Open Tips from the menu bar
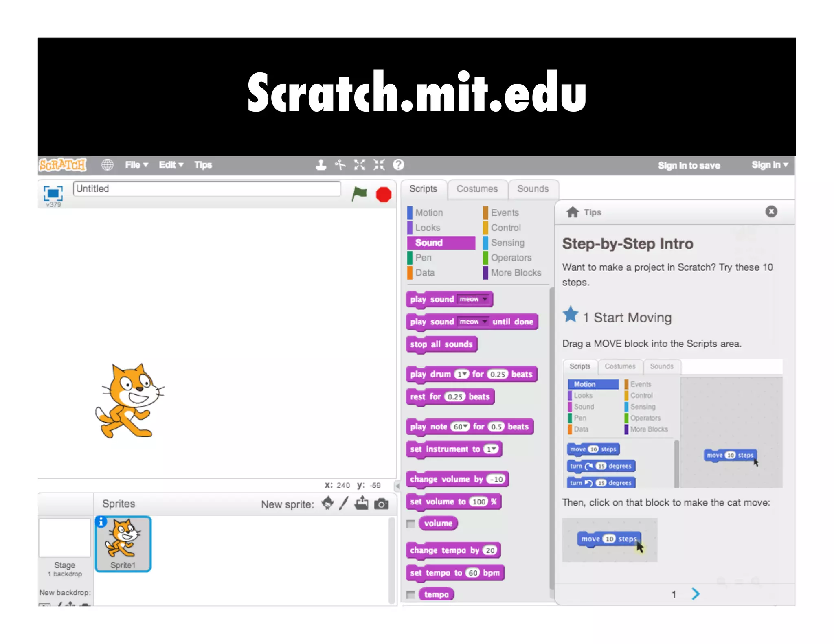Image resolution: width=834 pixels, height=644 pixels. click(203, 165)
